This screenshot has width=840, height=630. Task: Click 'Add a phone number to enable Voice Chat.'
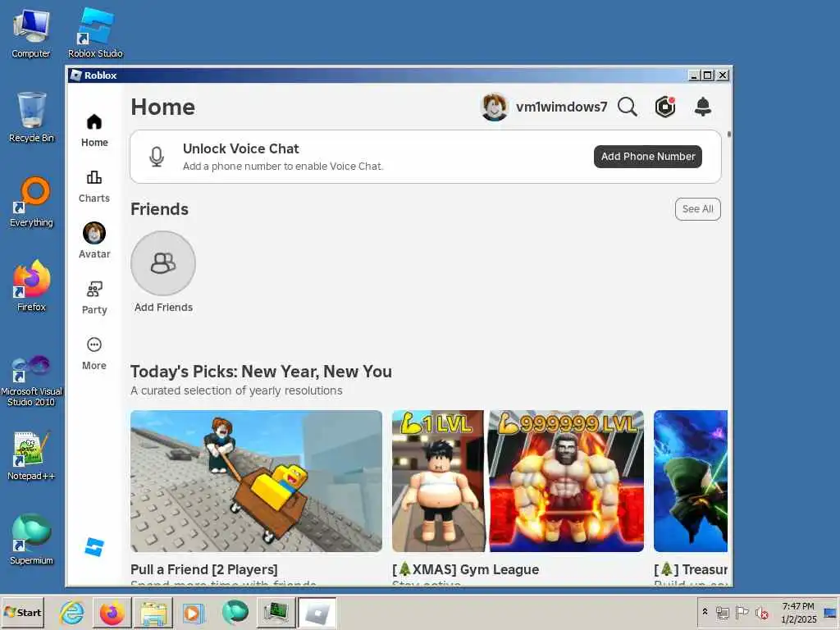283,166
